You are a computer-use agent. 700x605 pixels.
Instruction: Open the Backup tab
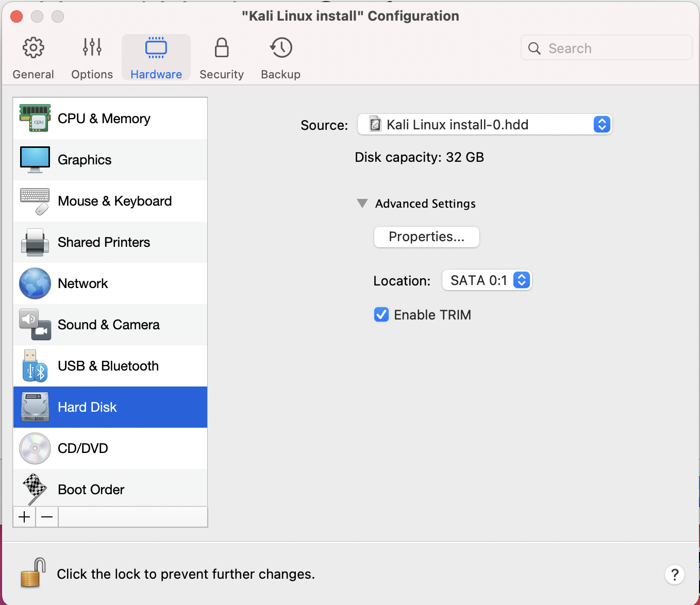point(280,58)
